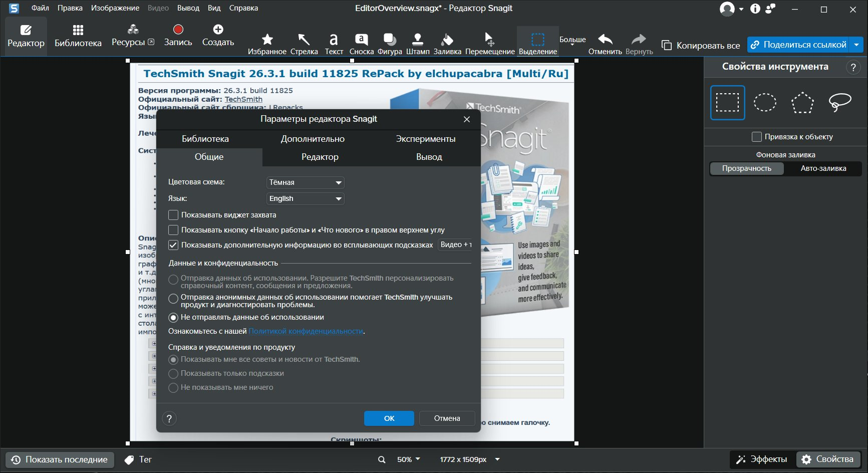This screenshot has width=868, height=473.
Task: Pick the Сноска callout tool
Action: (x=361, y=44)
